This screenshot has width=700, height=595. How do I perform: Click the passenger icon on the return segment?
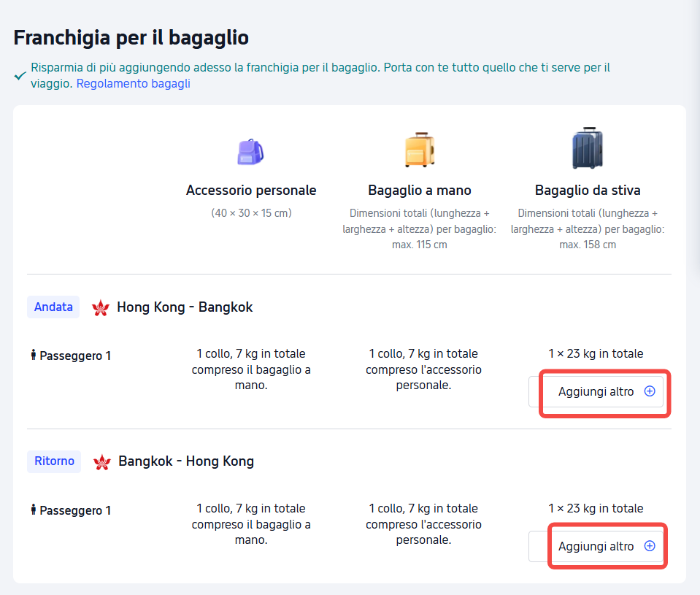click(33, 510)
